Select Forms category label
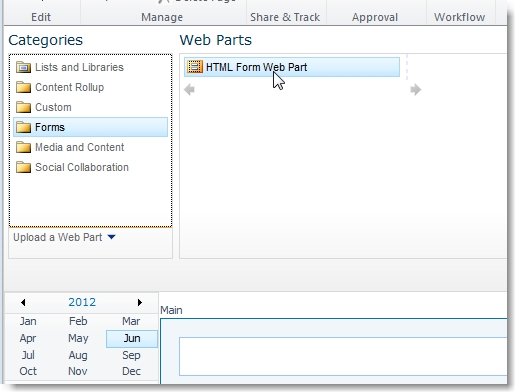 [50, 127]
